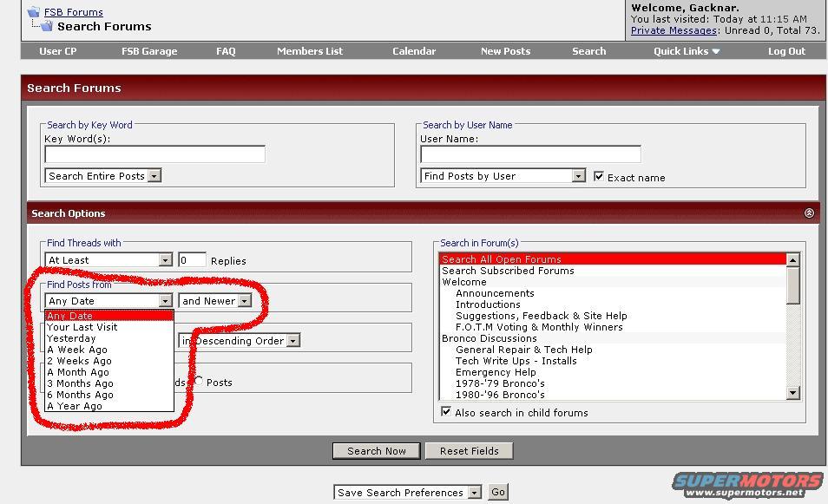Select the Posts radio button
Image resolution: width=828 pixels, height=504 pixels.
click(x=199, y=382)
